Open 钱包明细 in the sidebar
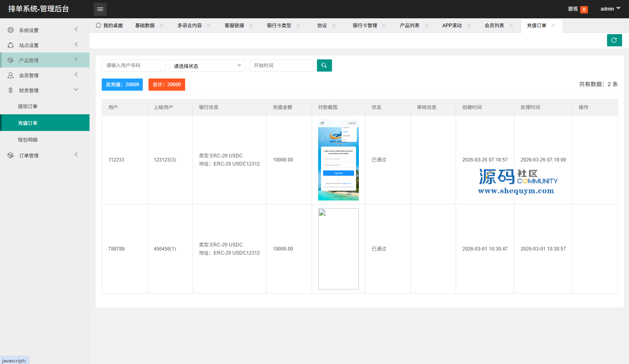The width and height of the screenshot is (629, 364). tap(28, 140)
